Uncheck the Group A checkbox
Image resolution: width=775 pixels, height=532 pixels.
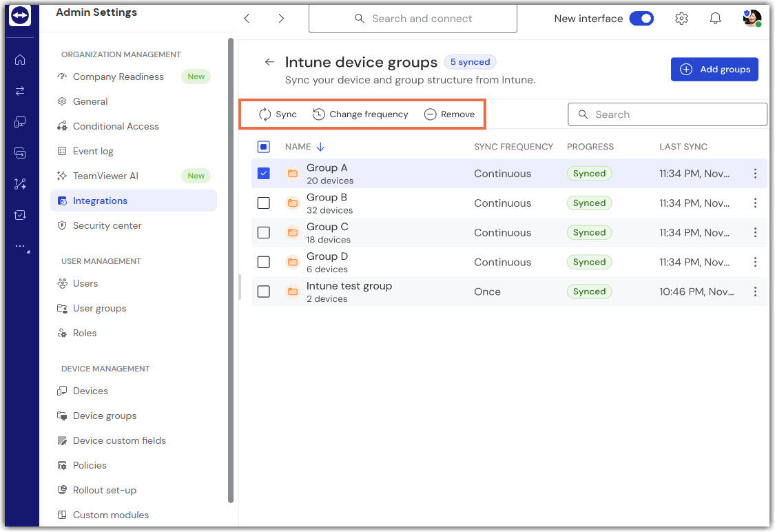[x=263, y=174]
